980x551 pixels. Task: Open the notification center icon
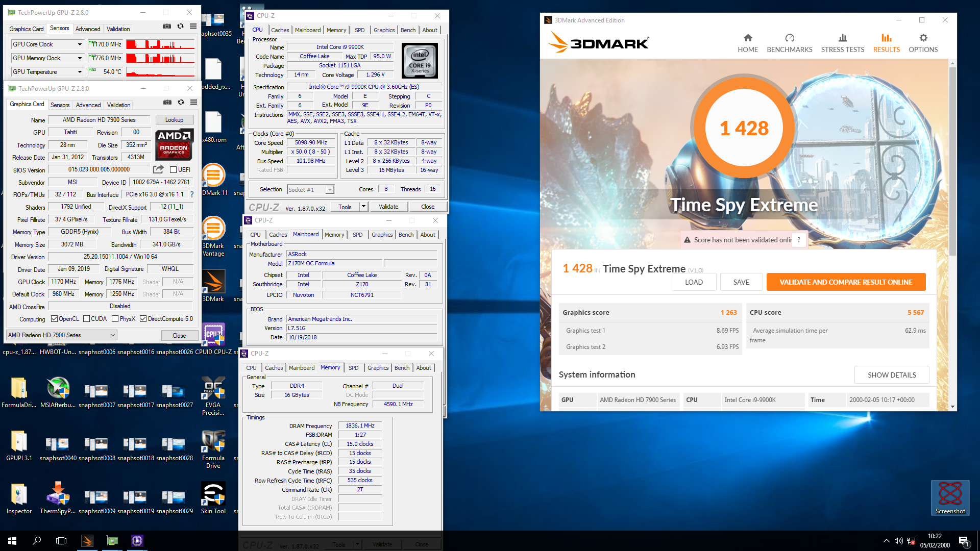[x=964, y=541]
